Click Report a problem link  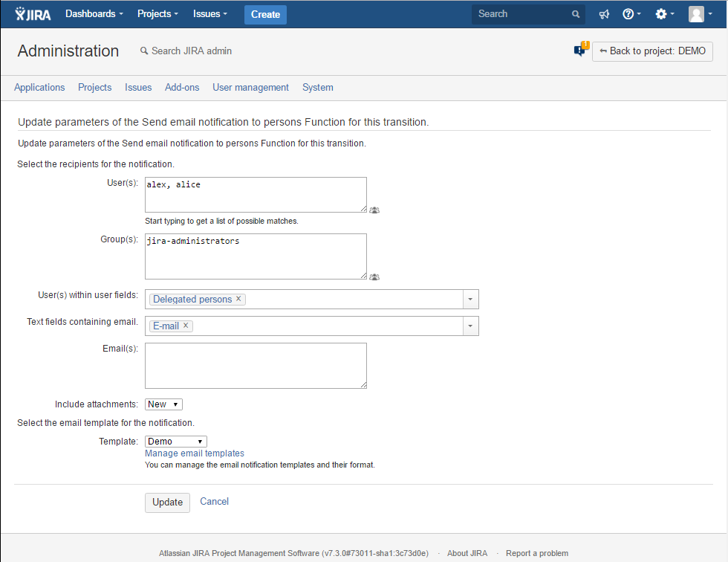537,553
